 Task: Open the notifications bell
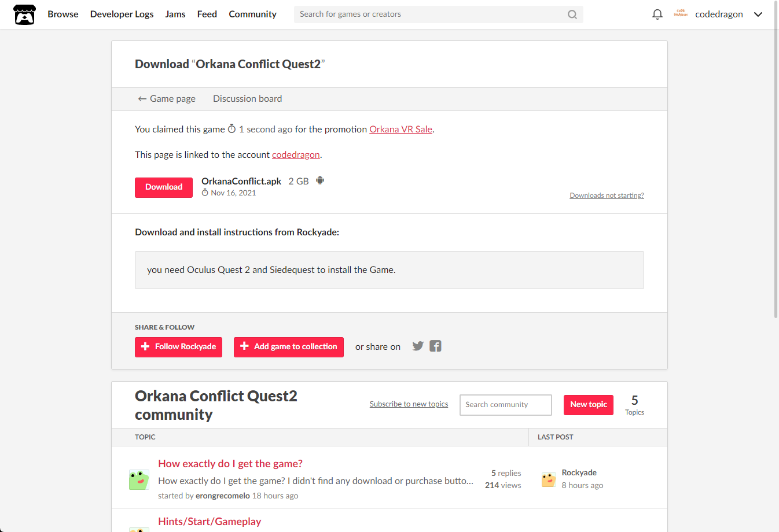click(657, 14)
